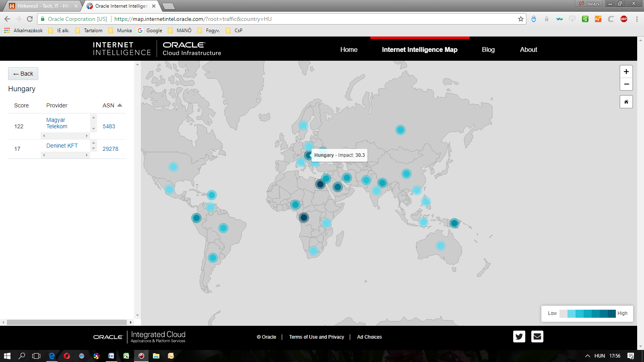Open Terms of Use and Privacy
Screen dimensions: 644x362
[316, 337]
